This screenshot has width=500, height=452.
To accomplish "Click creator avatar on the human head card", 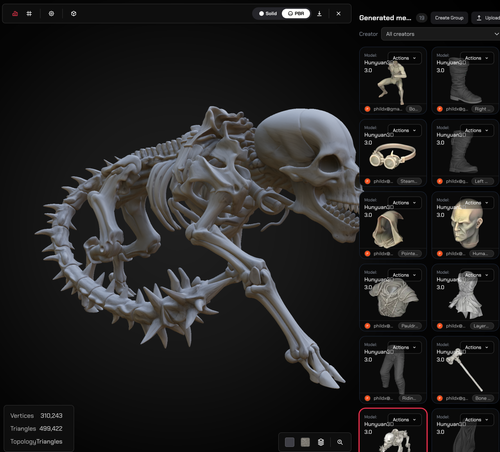I will pos(440,254).
